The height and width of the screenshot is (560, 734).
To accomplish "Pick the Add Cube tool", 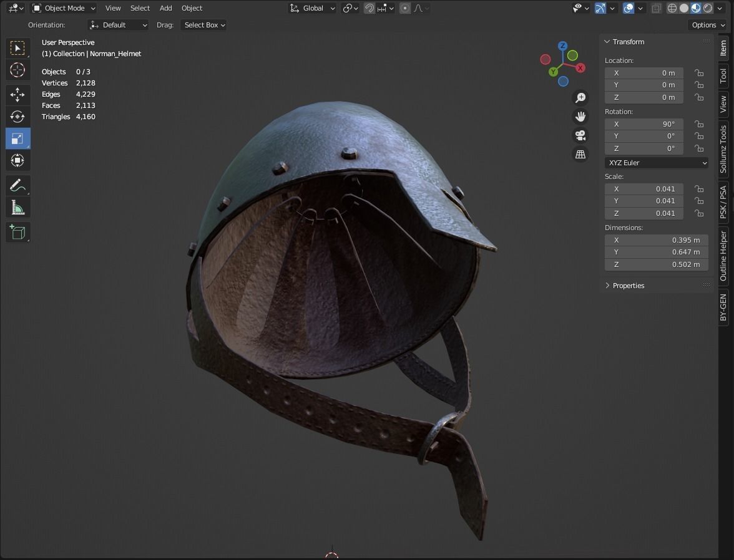I will (x=17, y=233).
